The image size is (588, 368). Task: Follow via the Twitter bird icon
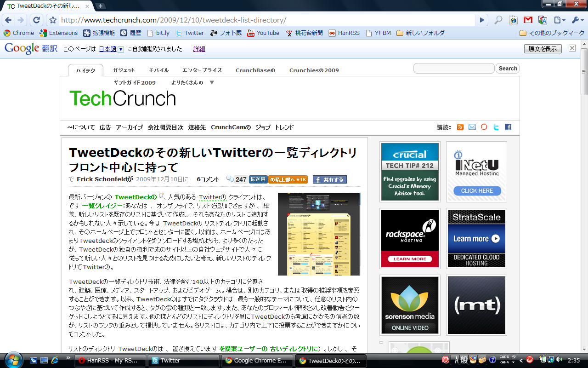(496, 127)
